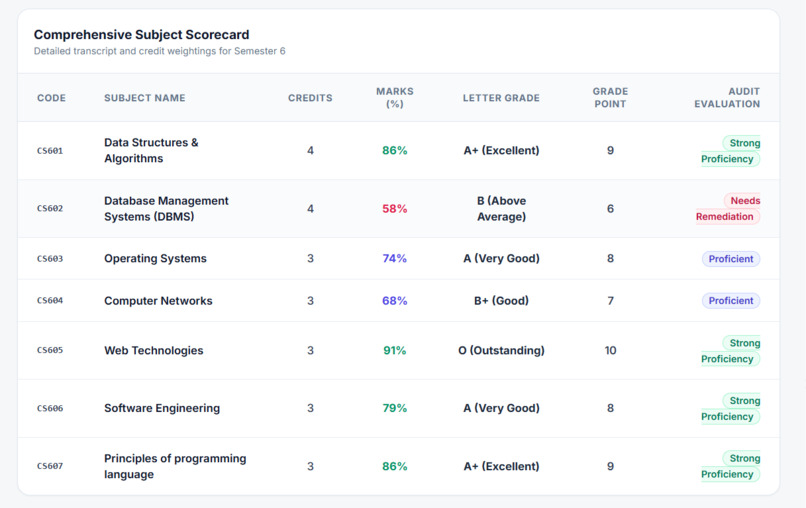Click O (Outstanding) letter grade

tap(501, 350)
